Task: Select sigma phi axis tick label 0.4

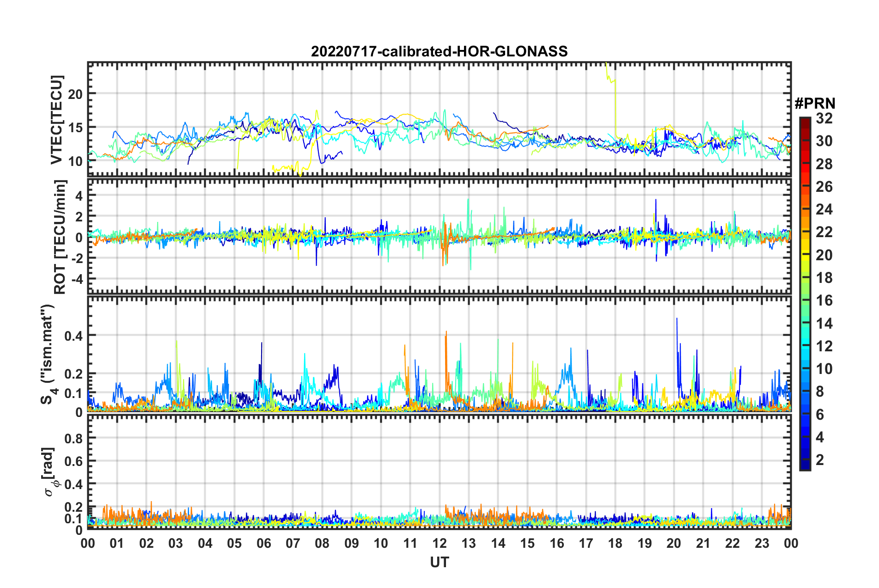Action: point(74,484)
